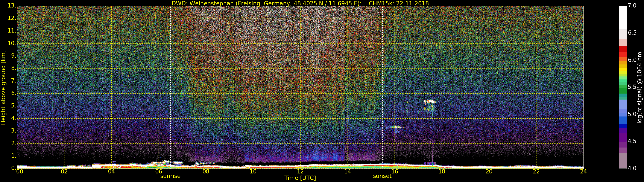Select the white dotted sunrise line in the plot
This screenshot has width=644, height=182.
[x=170, y=75]
